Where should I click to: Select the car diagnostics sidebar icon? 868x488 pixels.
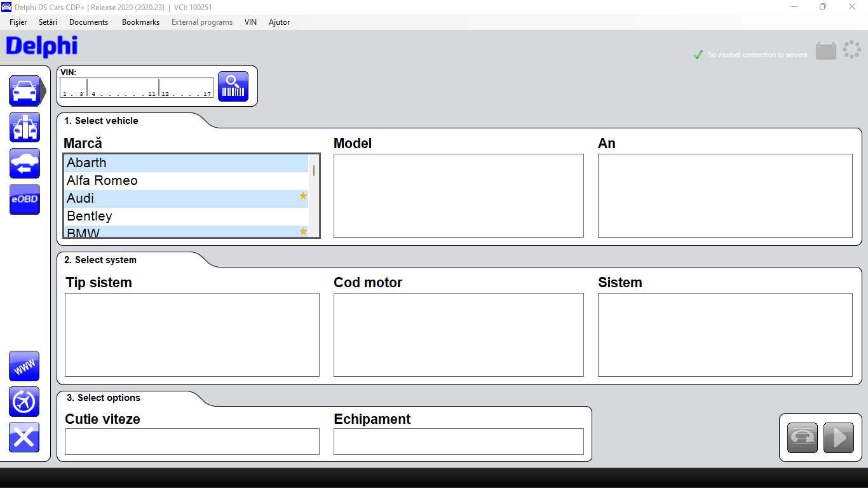pos(25,91)
